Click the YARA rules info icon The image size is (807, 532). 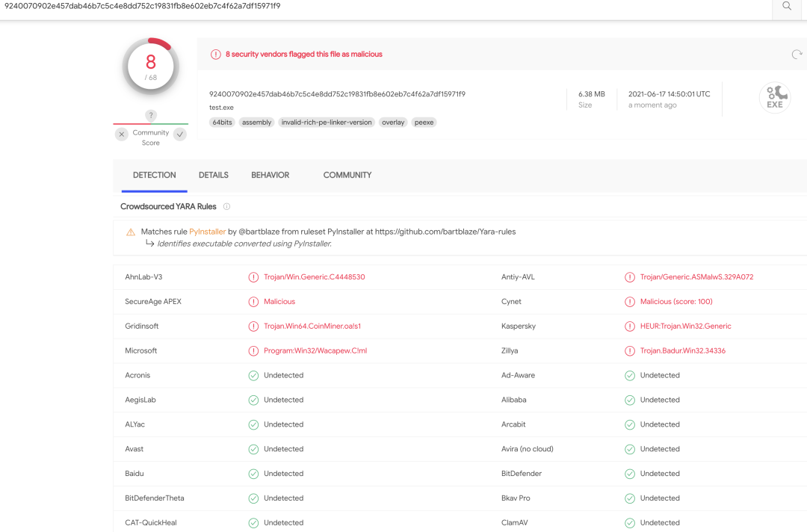point(226,206)
